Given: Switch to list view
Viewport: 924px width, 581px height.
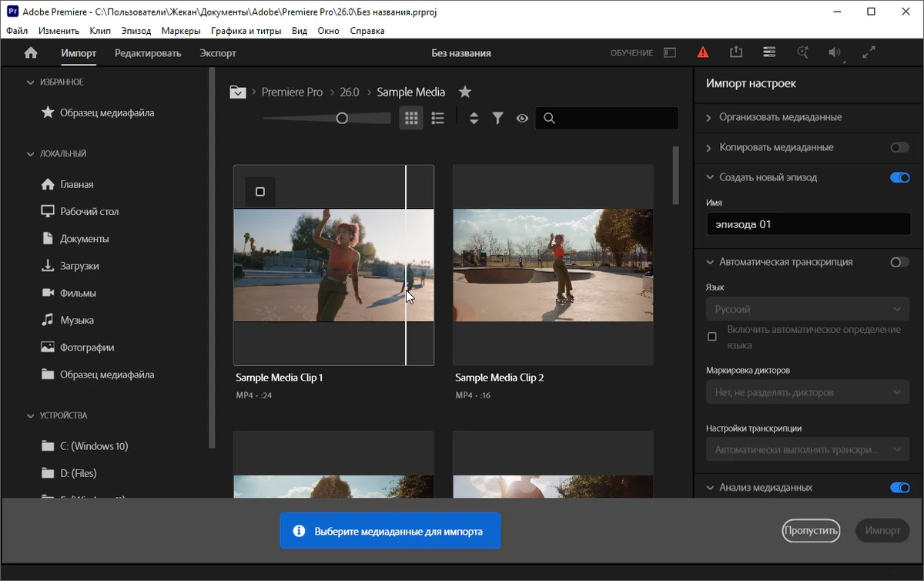Looking at the screenshot, I should [x=437, y=118].
